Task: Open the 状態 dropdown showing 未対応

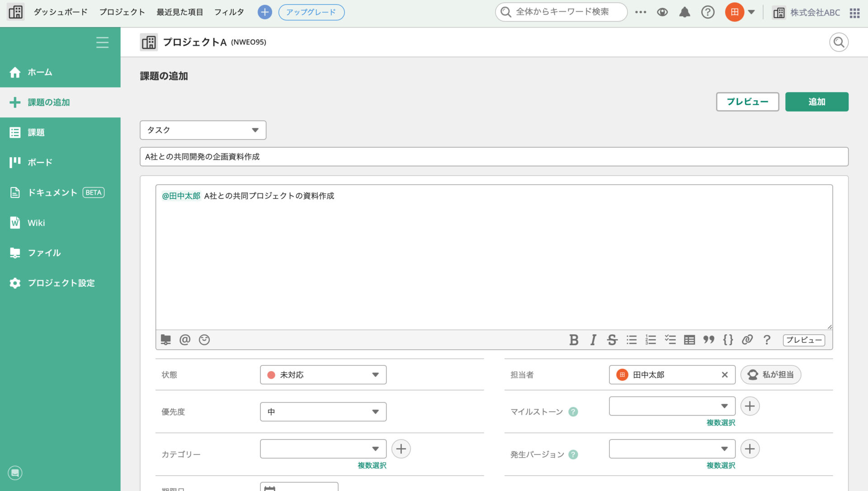Action: pyautogui.click(x=323, y=374)
